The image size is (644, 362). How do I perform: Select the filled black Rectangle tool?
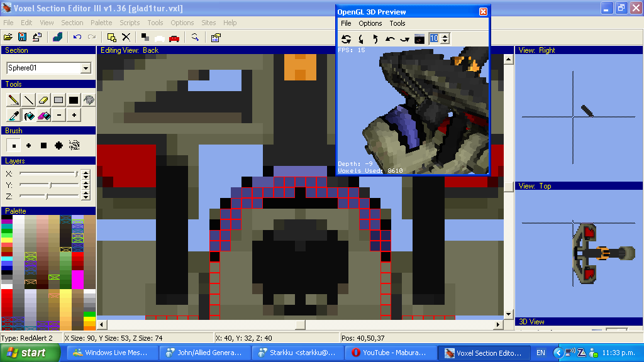pos(74,100)
